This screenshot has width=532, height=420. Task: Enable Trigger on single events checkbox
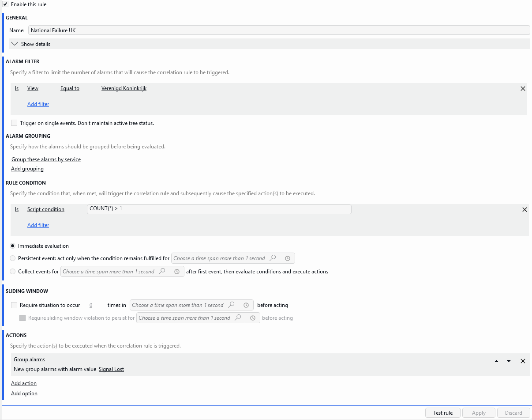coord(14,123)
